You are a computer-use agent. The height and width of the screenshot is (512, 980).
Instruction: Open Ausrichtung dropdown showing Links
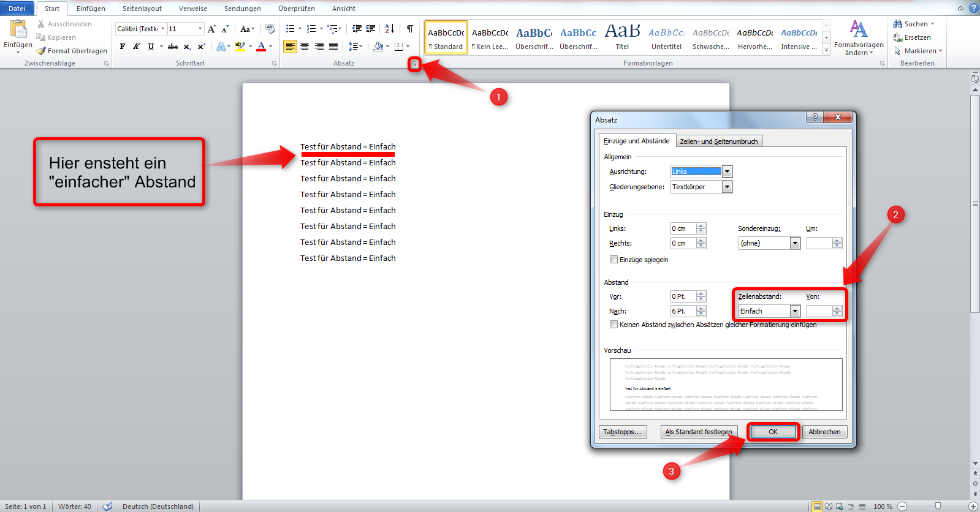[727, 171]
